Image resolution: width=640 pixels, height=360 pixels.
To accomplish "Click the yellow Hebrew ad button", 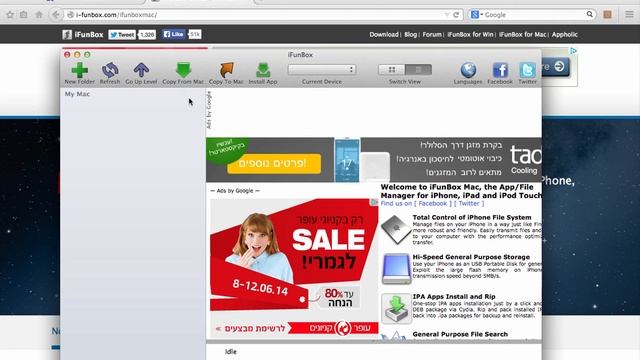I will pos(274,164).
